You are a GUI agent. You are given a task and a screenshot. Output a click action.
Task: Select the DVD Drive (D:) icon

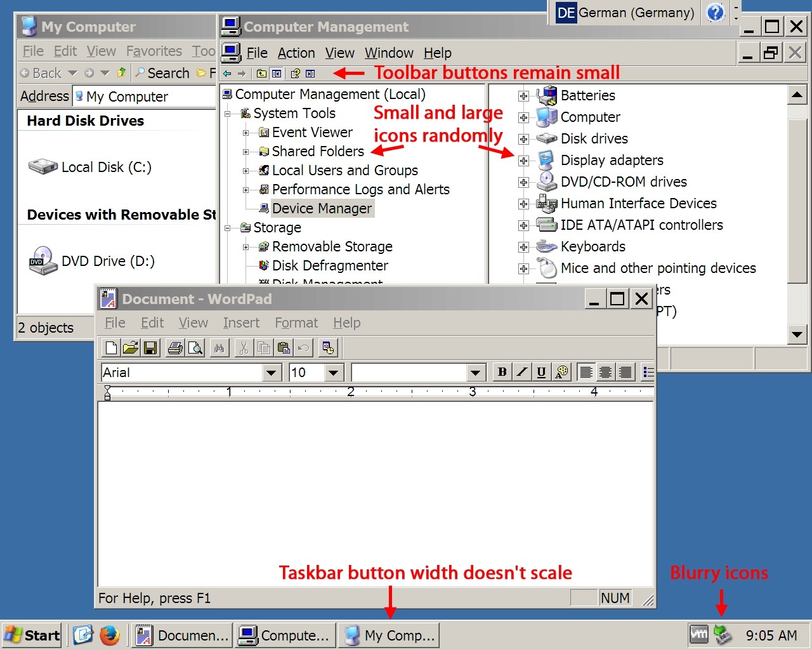(43, 261)
